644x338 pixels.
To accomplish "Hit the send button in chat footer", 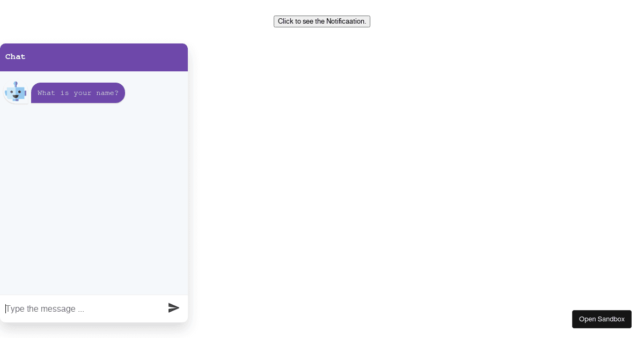I will click(173, 308).
